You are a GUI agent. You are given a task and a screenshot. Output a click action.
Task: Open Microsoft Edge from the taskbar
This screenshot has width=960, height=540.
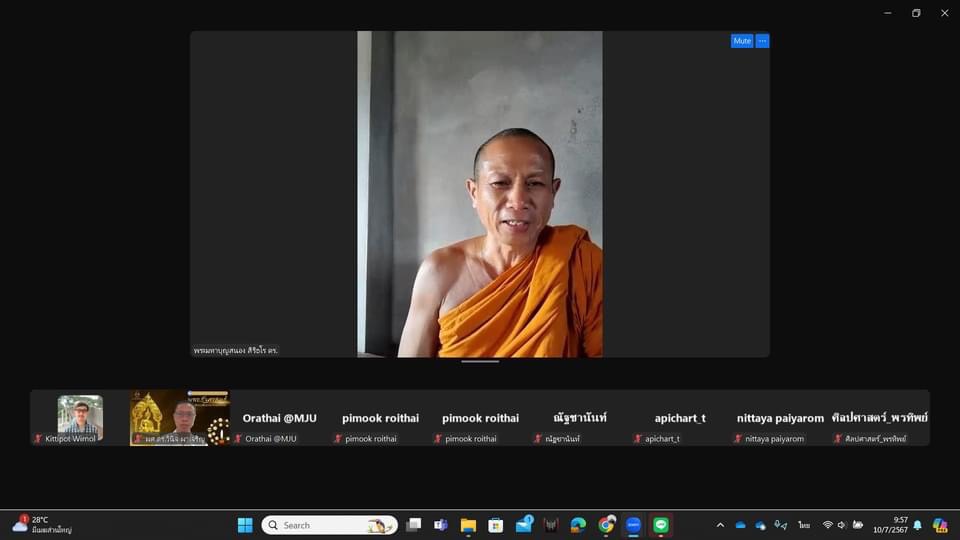click(x=578, y=525)
